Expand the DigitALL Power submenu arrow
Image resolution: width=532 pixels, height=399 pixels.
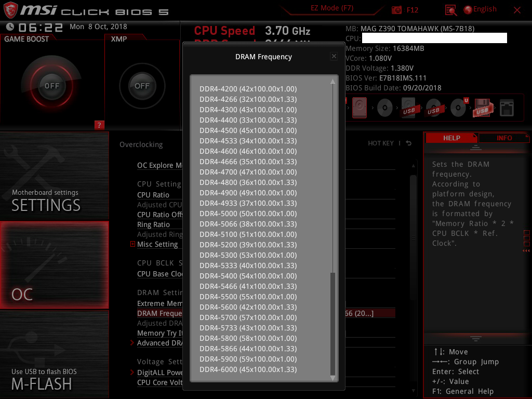[132, 372]
